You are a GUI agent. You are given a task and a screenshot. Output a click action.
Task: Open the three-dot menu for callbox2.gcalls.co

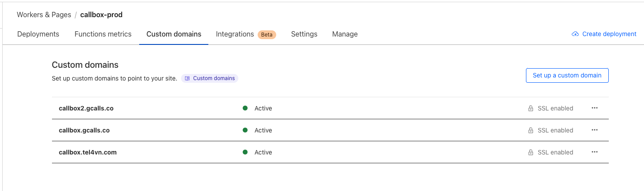point(595,108)
